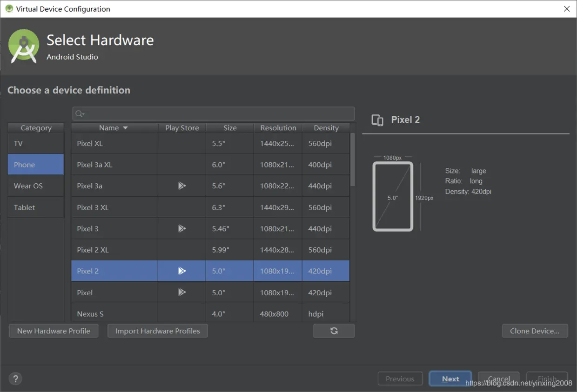Select the Nexus S device row
Viewport: 577px width, 392px height.
[210, 313]
